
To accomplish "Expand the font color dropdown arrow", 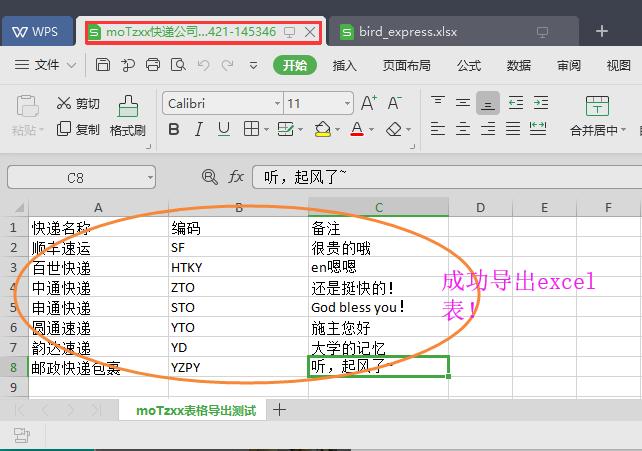I will tap(371, 130).
